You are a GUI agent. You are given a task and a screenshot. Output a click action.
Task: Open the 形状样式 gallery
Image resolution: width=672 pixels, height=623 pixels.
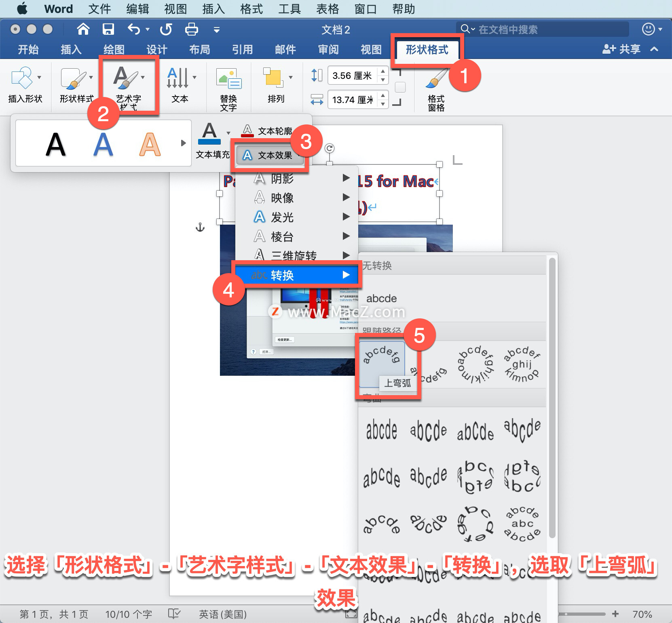tap(76, 86)
